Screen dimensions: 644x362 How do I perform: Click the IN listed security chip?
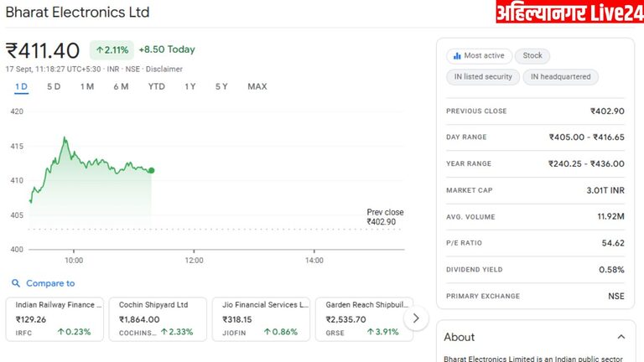click(483, 76)
